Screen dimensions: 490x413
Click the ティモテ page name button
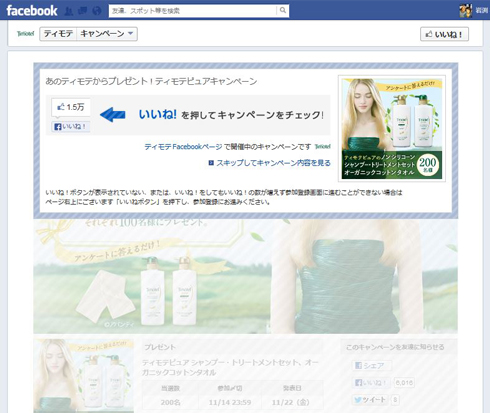[58, 34]
